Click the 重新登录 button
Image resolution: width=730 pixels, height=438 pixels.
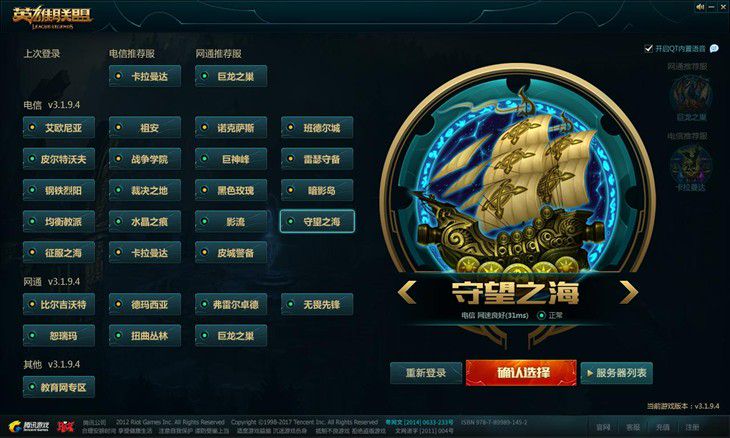click(x=426, y=373)
